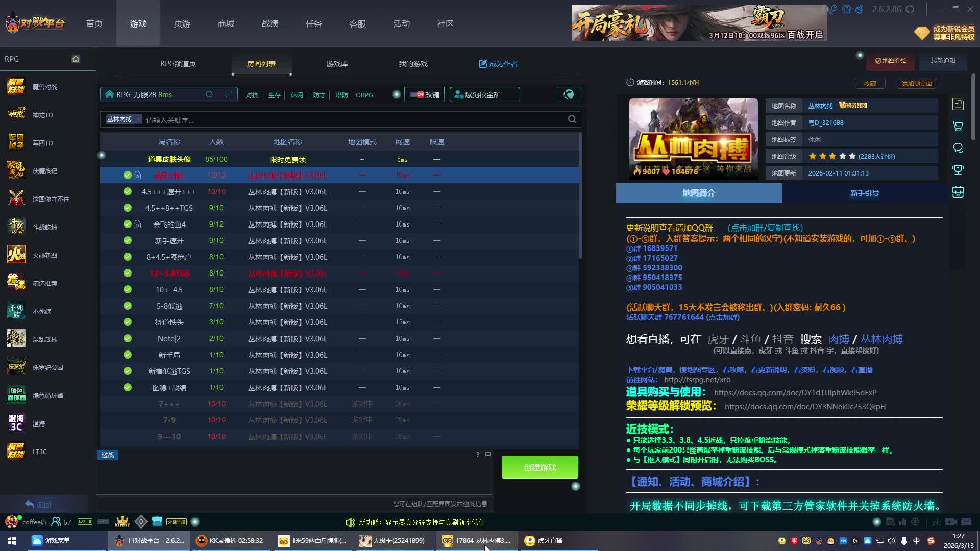Viewport: 980px width, 551px height.
Task: Click the search magnifier icon in keyword bar
Action: pyautogui.click(x=572, y=119)
